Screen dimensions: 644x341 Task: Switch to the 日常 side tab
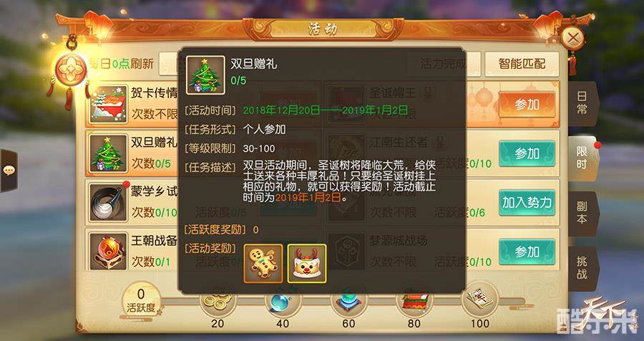[582, 103]
